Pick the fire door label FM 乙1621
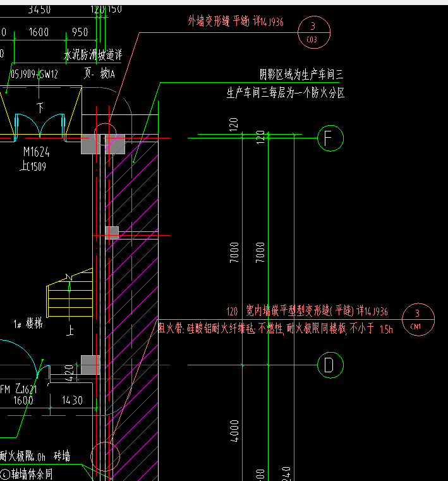The height and width of the screenshot is (481, 448). click(x=18, y=389)
